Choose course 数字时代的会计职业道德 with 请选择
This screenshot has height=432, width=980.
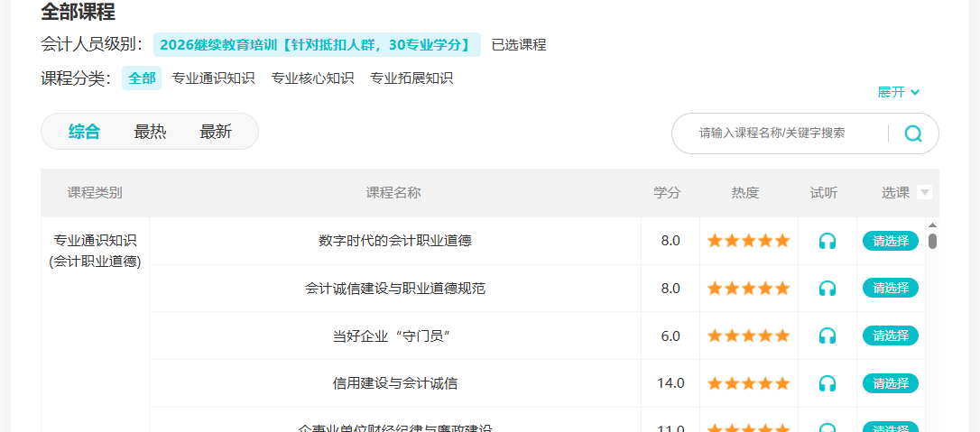[x=891, y=241]
